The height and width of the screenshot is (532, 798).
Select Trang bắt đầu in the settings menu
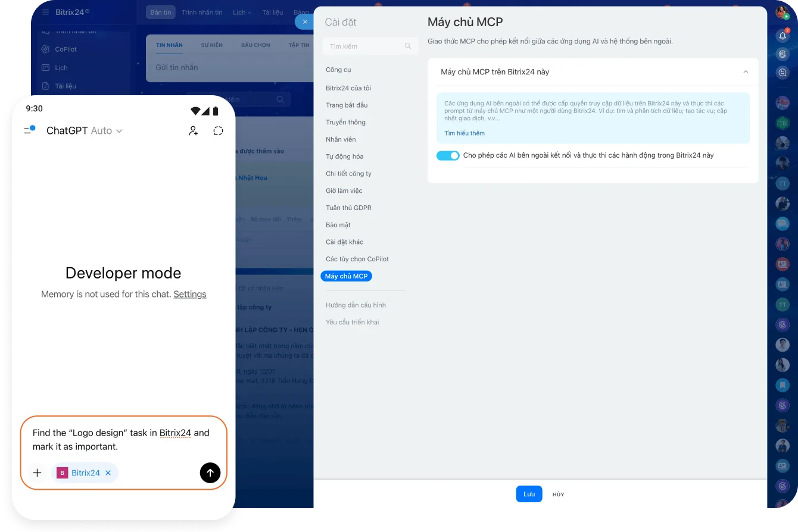347,105
